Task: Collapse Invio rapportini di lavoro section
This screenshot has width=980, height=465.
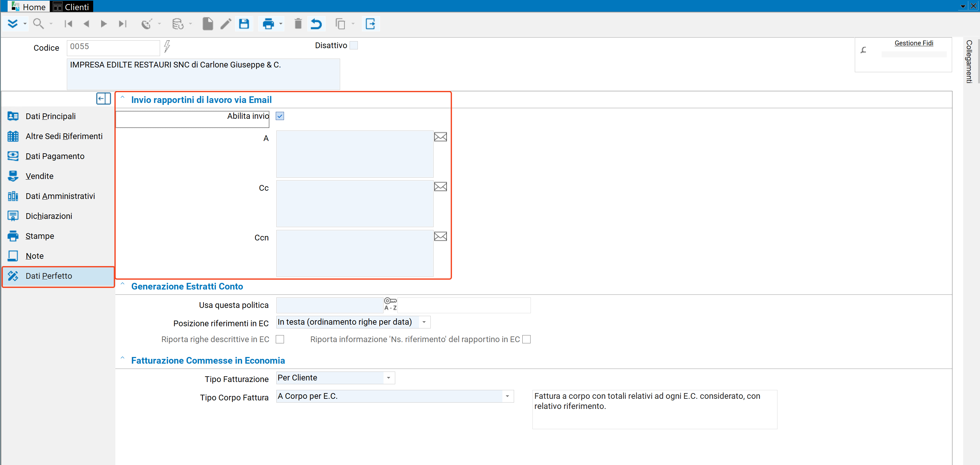Action: tap(122, 98)
